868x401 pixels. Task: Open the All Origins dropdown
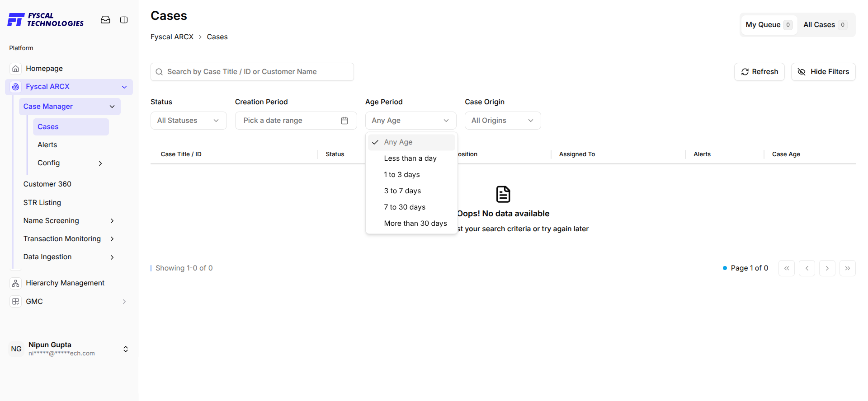(x=503, y=121)
